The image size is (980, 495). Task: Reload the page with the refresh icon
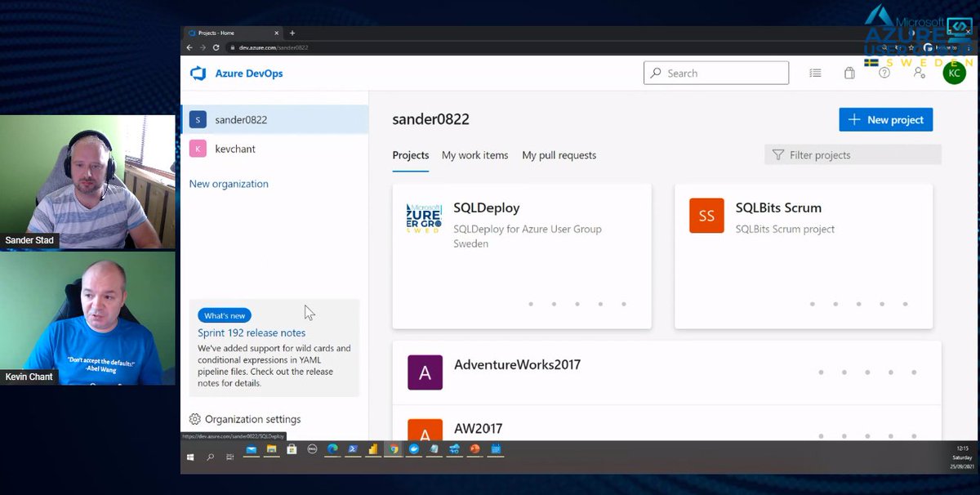pos(216,47)
